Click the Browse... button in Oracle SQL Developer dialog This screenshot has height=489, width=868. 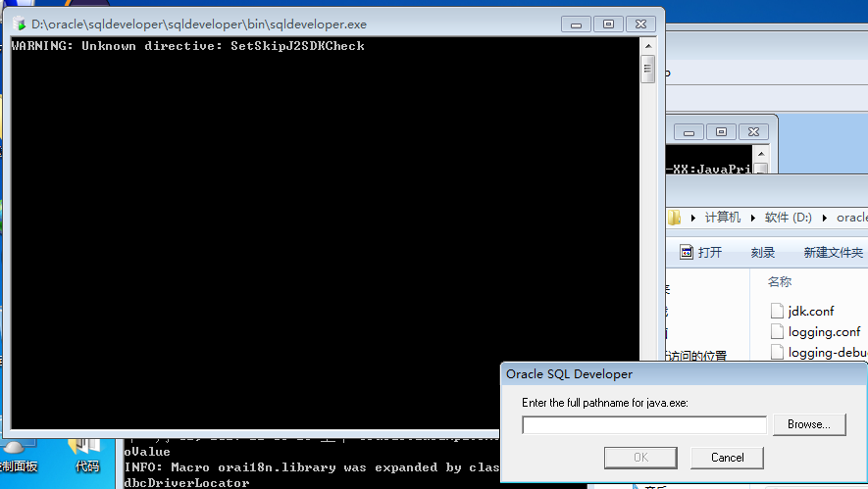(809, 424)
